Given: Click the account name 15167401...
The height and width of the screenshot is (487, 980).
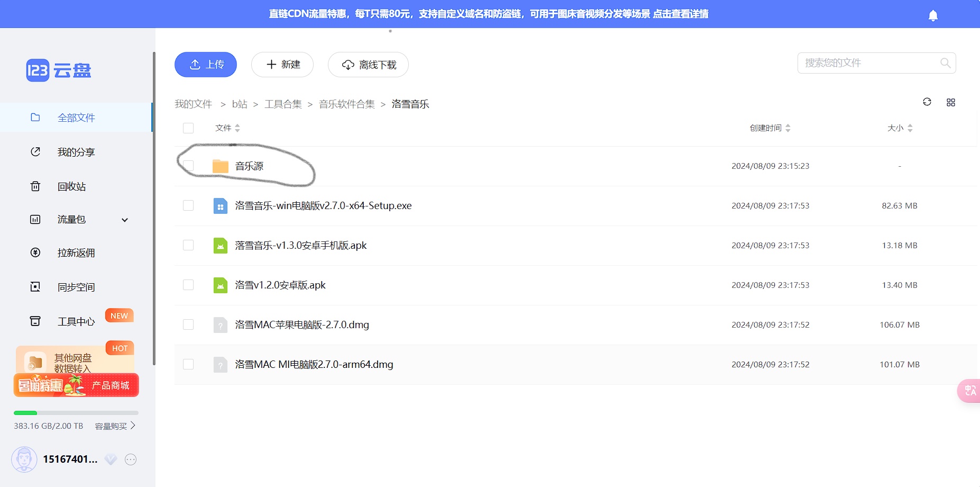Looking at the screenshot, I should 70,459.
